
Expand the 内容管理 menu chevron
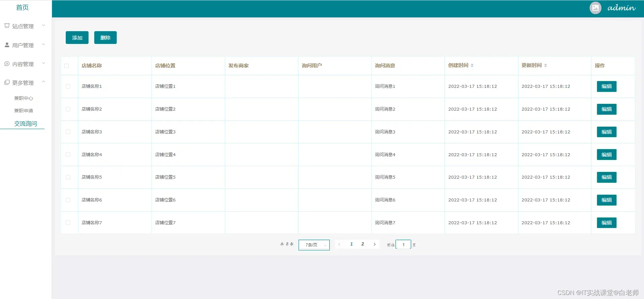point(43,63)
